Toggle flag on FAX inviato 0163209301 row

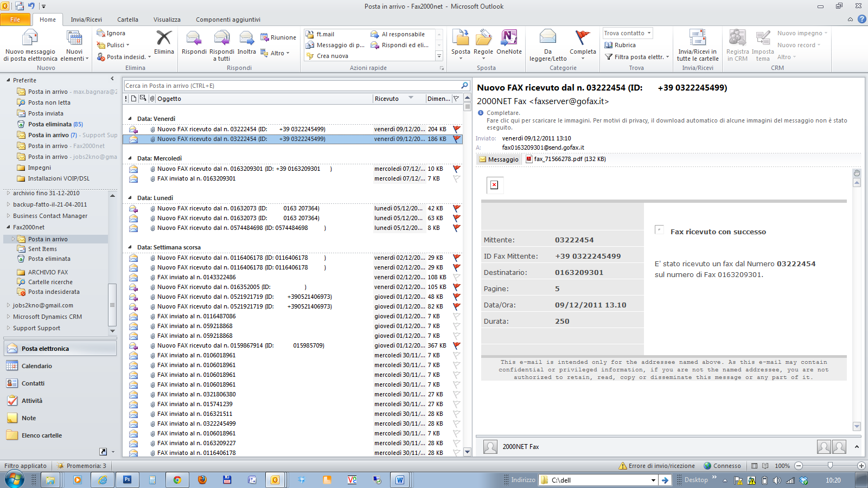(456, 178)
